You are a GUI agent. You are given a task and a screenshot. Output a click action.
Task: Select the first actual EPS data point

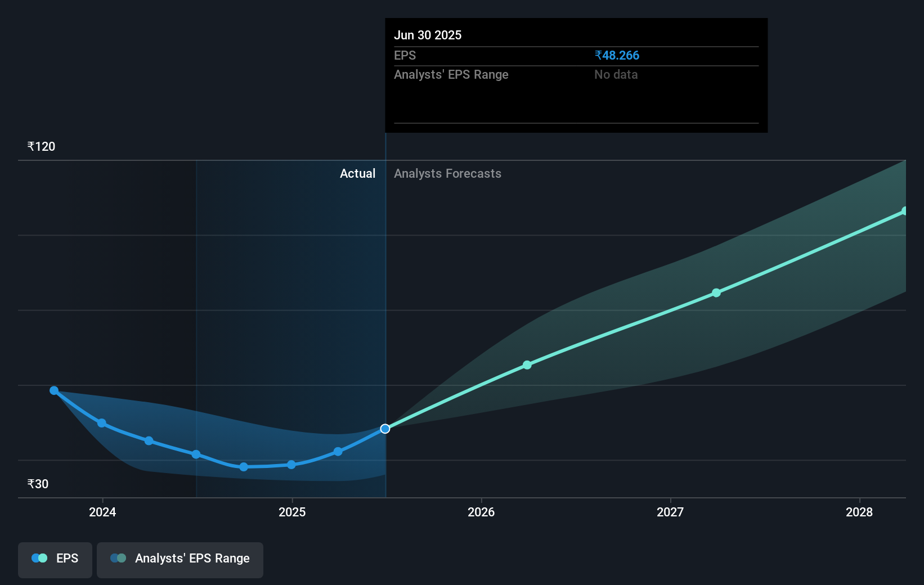pos(53,390)
